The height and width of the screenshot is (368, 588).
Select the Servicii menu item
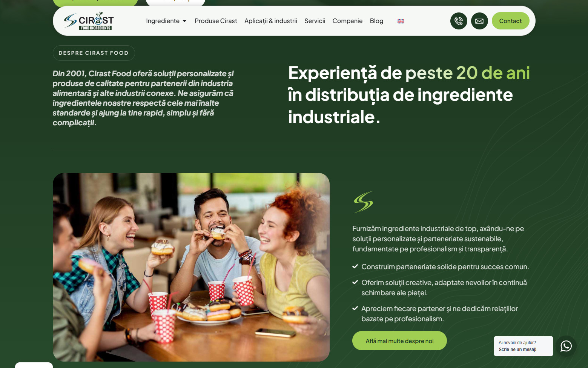coord(315,21)
